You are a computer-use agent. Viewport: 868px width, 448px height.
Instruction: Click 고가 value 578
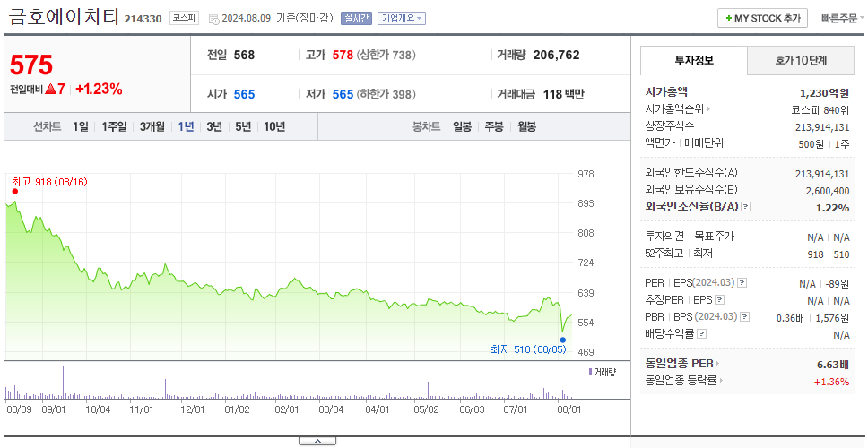pos(343,55)
